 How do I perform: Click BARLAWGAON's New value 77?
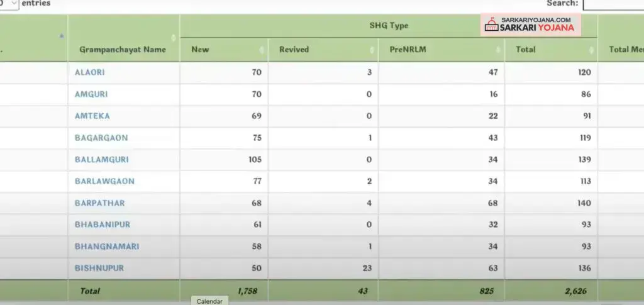click(257, 181)
